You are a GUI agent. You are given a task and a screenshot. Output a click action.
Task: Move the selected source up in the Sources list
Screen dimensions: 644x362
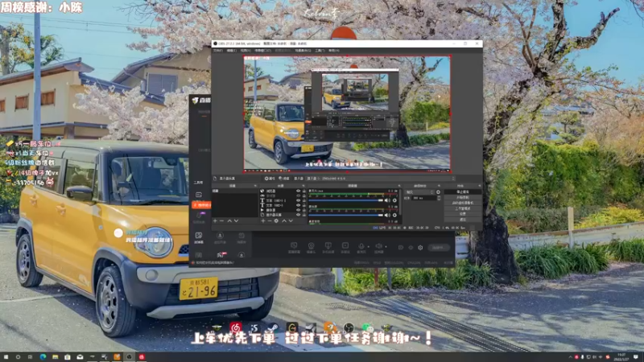point(284,220)
